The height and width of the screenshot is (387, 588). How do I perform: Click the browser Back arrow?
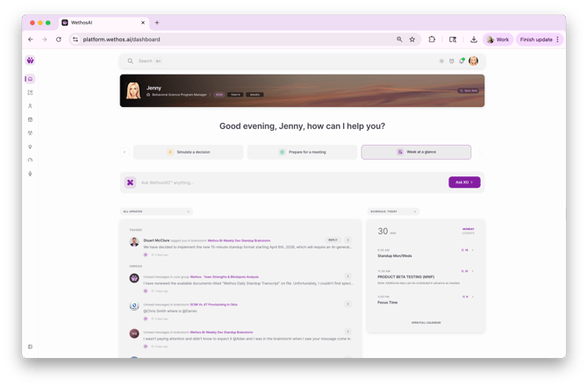tap(31, 39)
